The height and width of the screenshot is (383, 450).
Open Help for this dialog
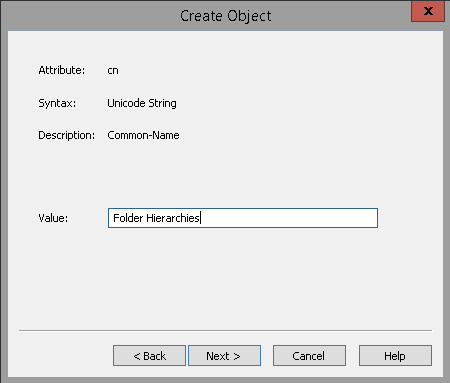[395, 356]
